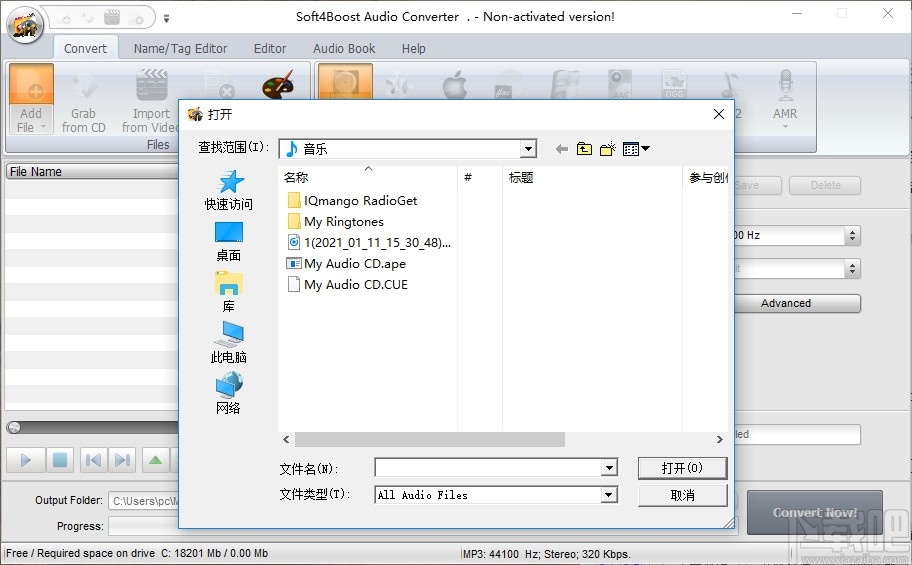Switch to the Convert tab

86,48
